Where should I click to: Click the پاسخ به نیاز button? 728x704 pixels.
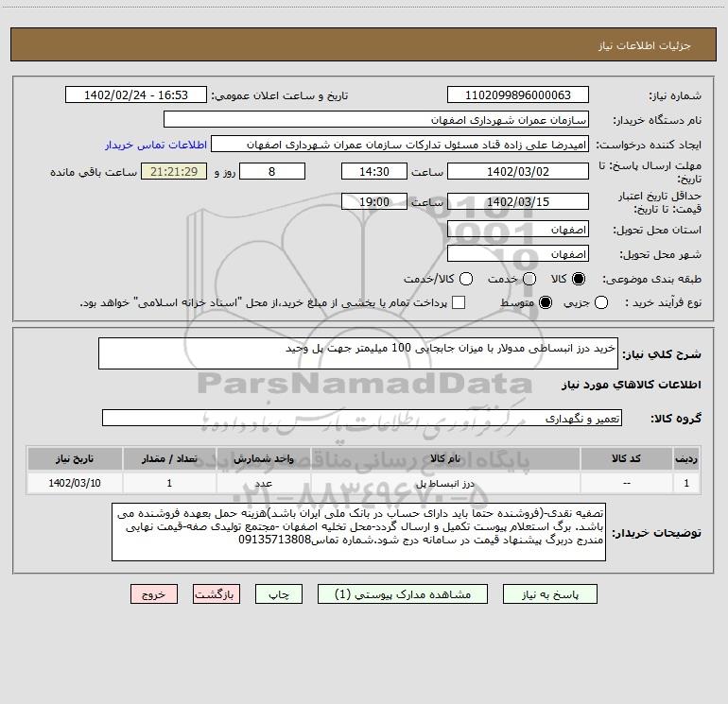coord(549,594)
